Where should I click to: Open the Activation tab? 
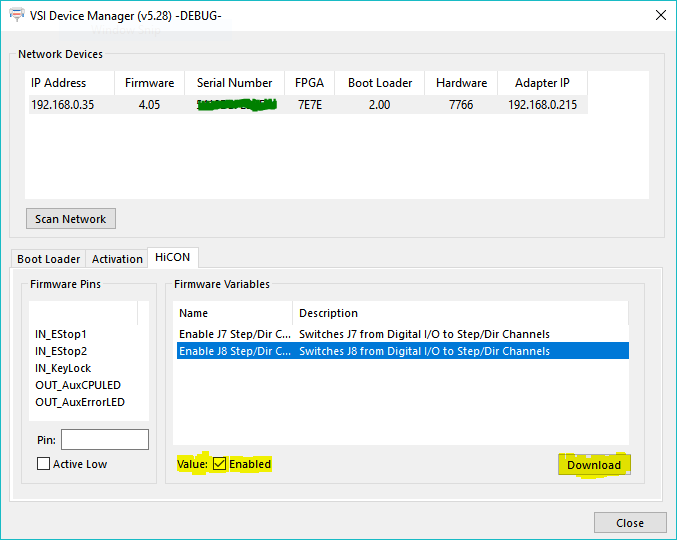[x=117, y=259]
